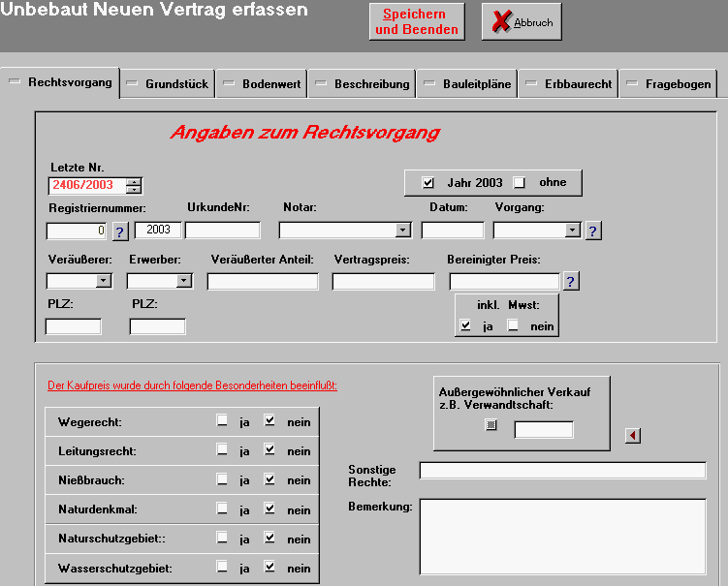Image resolution: width=728 pixels, height=586 pixels.
Task: Open the Fragebogen tab
Action: (669, 84)
